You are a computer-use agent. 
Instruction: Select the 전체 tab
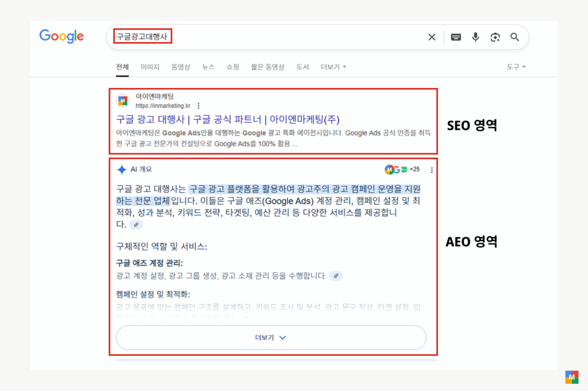[x=122, y=67]
